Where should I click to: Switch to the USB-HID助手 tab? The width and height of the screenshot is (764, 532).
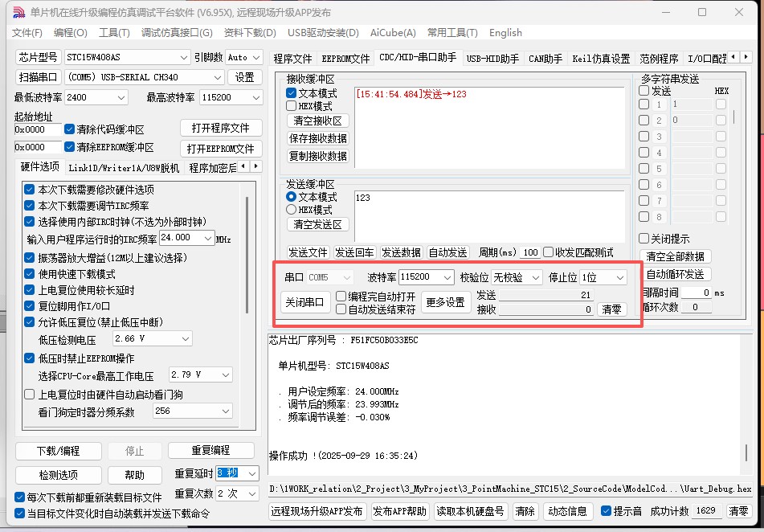point(492,59)
